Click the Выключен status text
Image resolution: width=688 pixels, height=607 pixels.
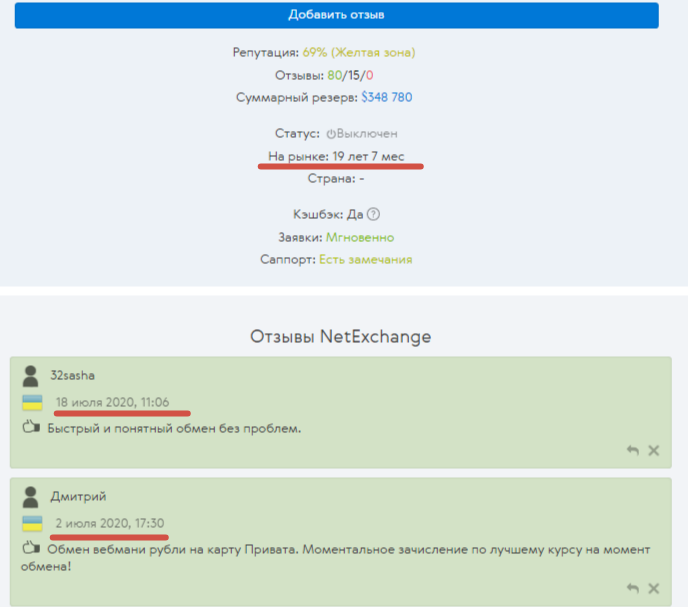click(367, 133)
